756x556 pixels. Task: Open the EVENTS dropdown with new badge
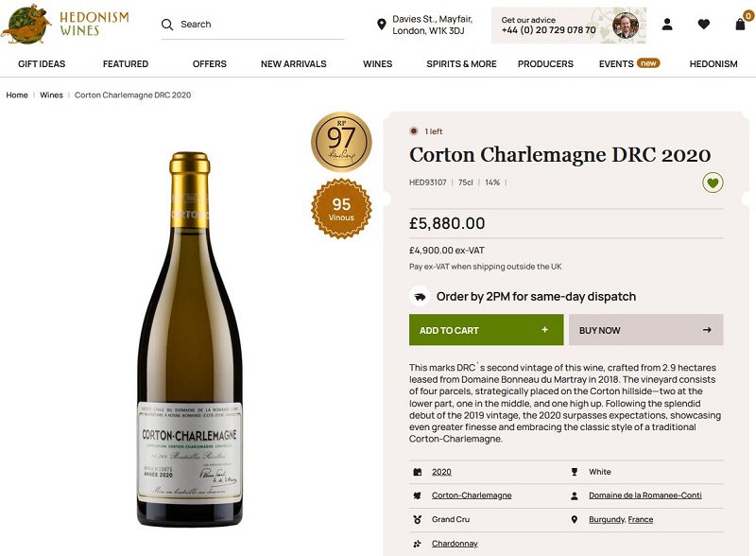coord(615,63)
